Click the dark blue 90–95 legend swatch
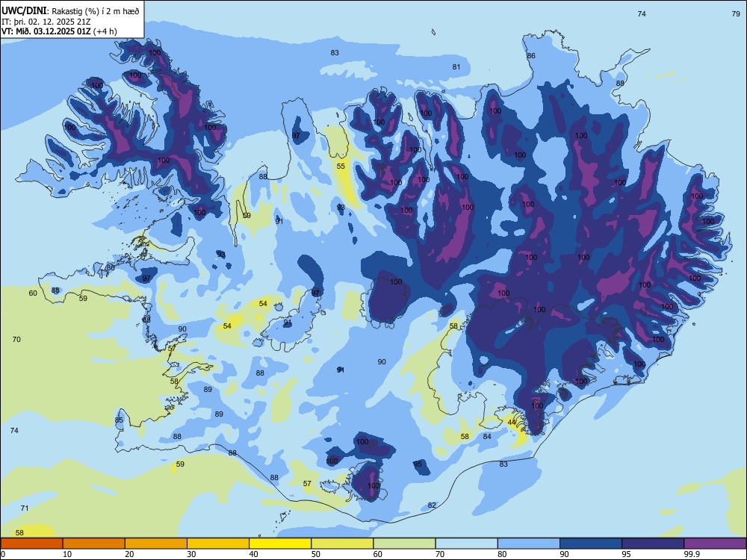 591,544
